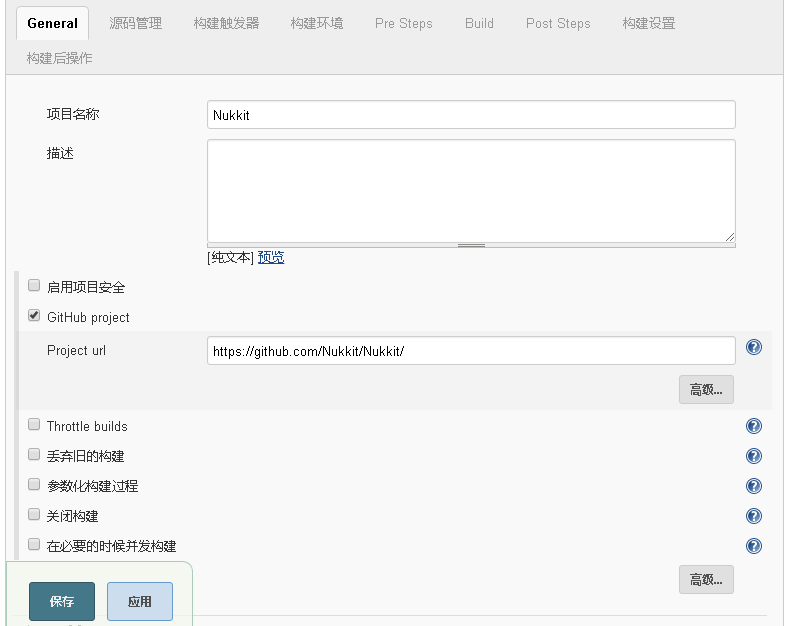Open the 构建后操作 tab

(59, 58)
